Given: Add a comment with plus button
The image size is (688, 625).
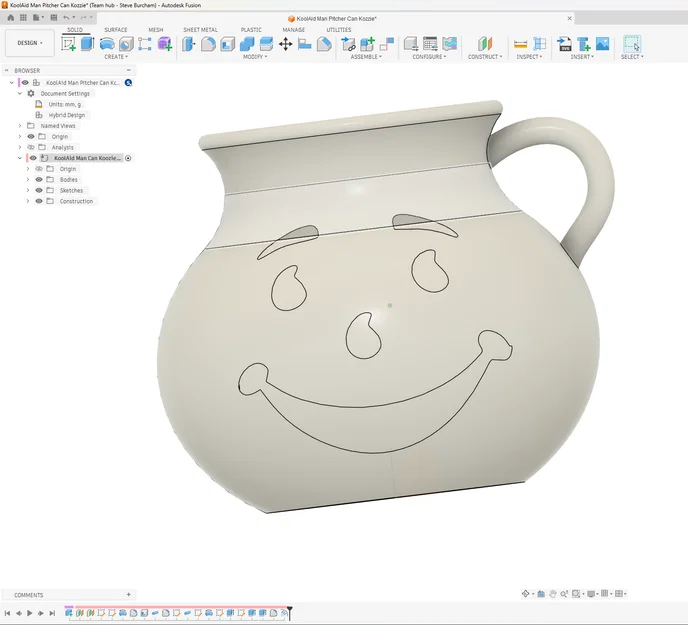Looking at the screenshot, I should (x=129, y=595).
